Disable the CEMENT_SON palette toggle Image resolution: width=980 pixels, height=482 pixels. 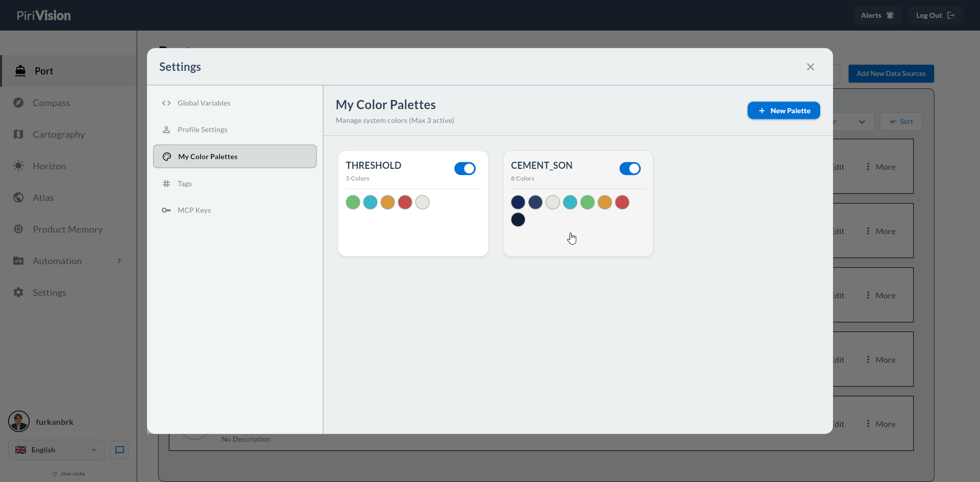[630, 168]
